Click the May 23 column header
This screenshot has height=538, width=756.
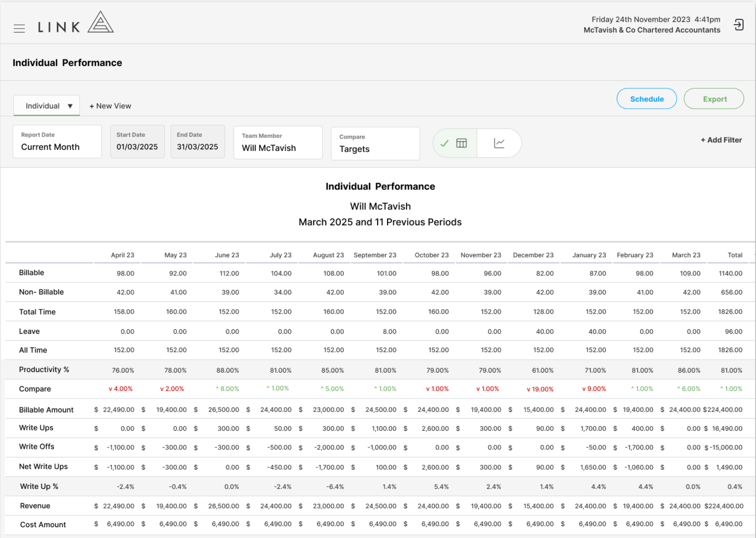[x=175, y=255]
